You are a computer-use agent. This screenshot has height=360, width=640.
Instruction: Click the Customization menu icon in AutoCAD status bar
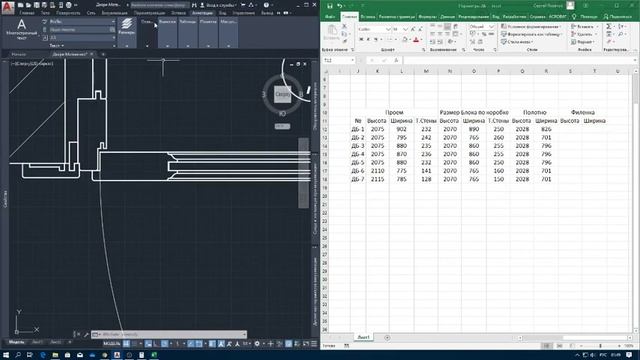314,344
